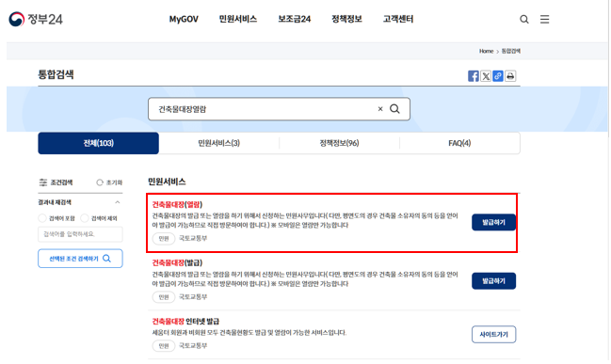Click 선택된 조건 검색하기 button
Viewport: 611px width, 364px height.
click(80, 259)
